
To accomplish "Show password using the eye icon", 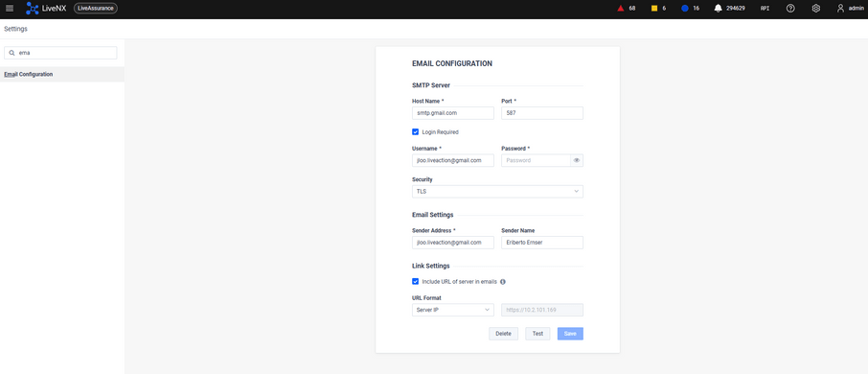I will coord(576,160).
